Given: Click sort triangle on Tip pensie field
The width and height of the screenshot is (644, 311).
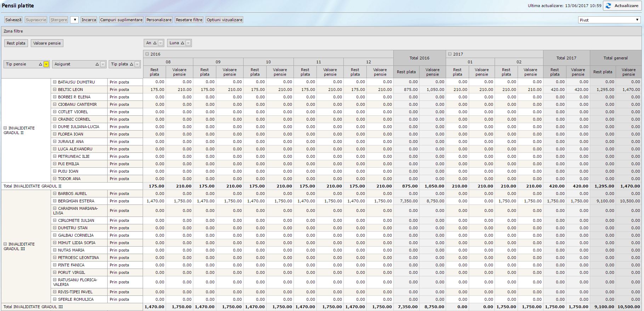Looking at the screenshot, I should point(40,64).
